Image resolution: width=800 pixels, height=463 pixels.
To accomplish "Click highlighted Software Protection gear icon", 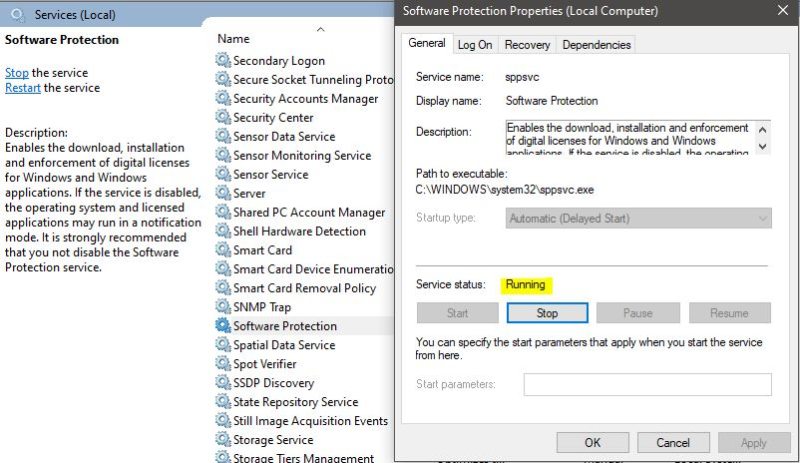I will coord(223,325).
